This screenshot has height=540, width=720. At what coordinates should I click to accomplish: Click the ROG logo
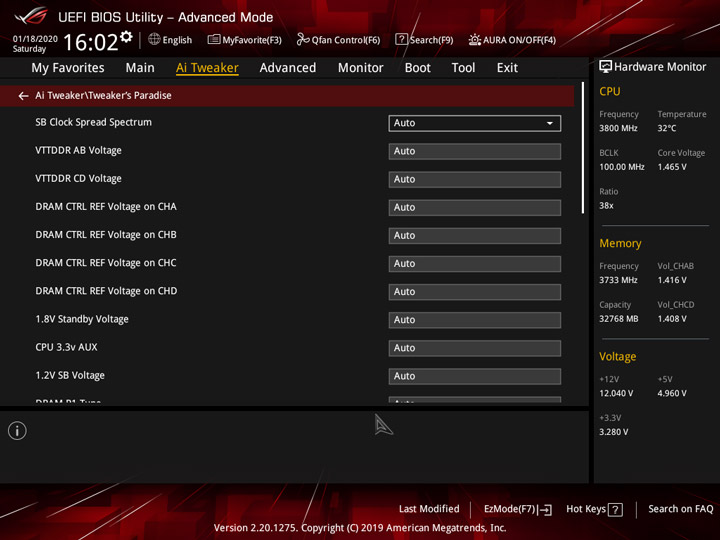click(31, 16)
